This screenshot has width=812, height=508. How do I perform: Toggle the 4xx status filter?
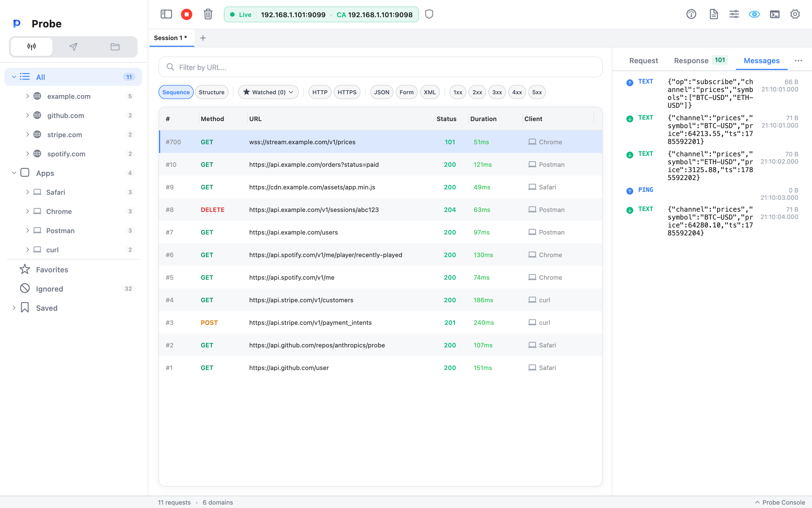click(517, 92)
